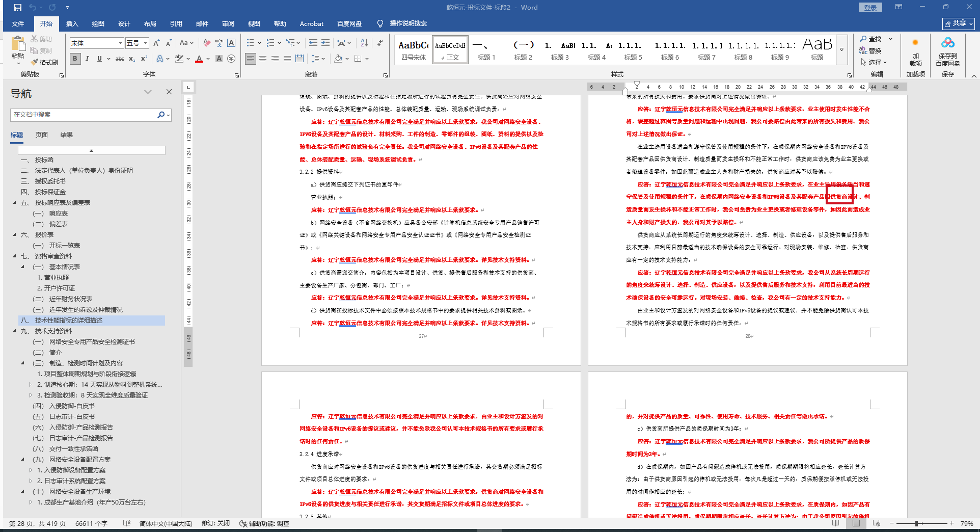Sort the selection with the A-Z sort icon
This screenshot has width=980, height=532.
click(364, 43)
